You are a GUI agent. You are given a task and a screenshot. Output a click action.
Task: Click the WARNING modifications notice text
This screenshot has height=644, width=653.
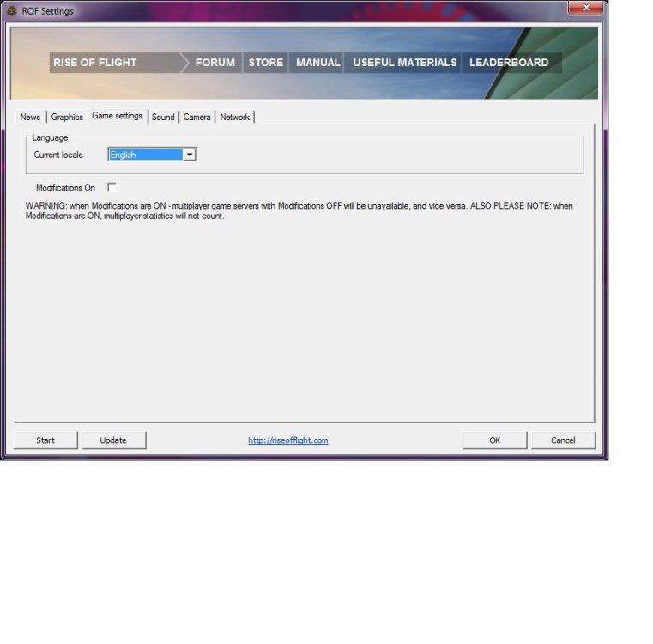(x=299, y=210)
